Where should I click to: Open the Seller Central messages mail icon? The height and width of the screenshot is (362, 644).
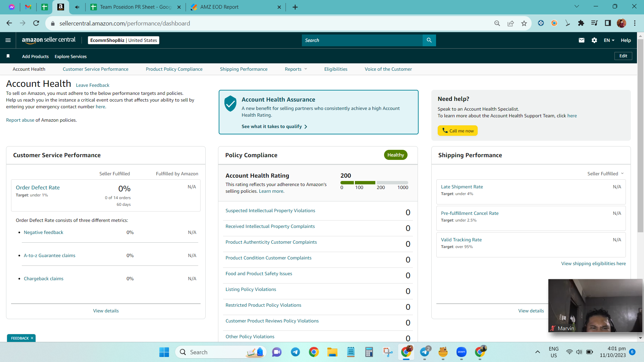(x=582, y=40)
